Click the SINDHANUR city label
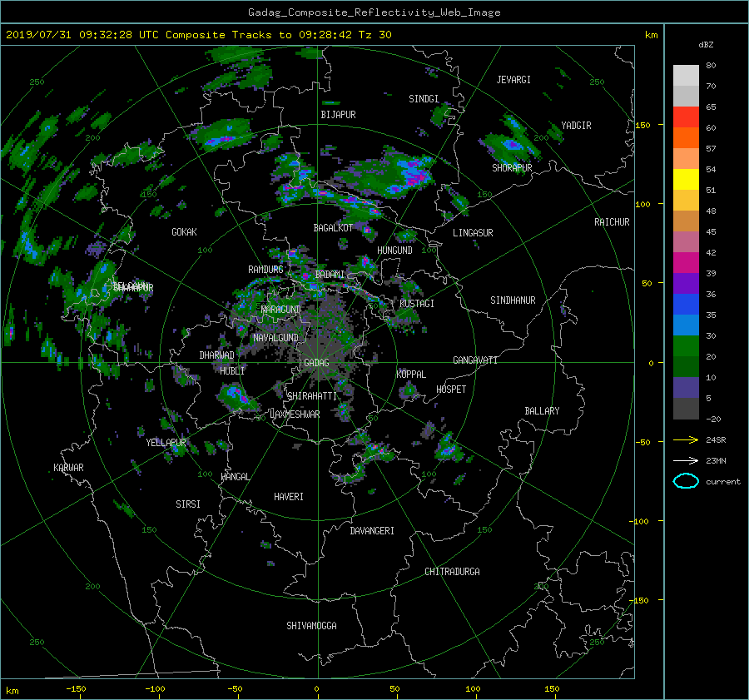Screen dimensions: 749x700 pos(513,300)
